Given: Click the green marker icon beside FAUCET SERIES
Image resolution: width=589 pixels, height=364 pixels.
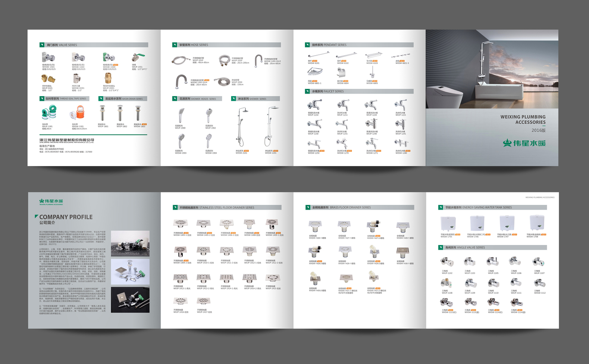Looking at the screenshot, I should [x=308, y=91].
